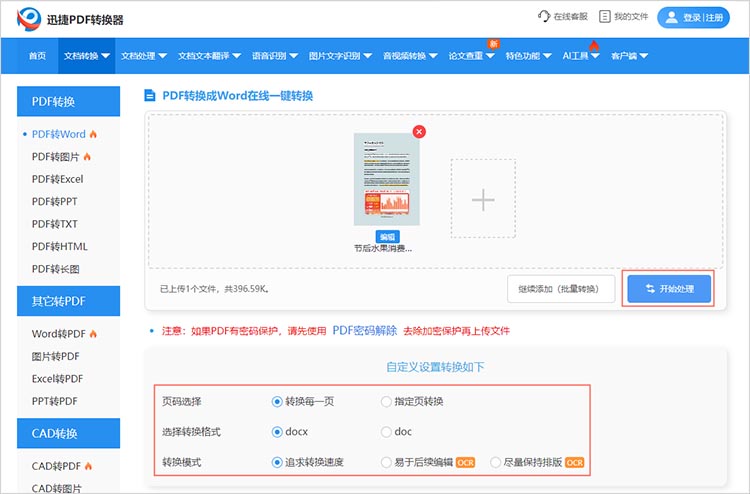Expand the 论文查重 dropdown menu

click(471, 56)
